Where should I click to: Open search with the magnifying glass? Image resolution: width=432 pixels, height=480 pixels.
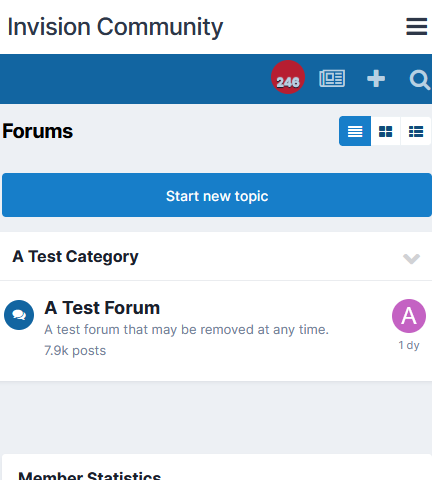click(419, 80)
